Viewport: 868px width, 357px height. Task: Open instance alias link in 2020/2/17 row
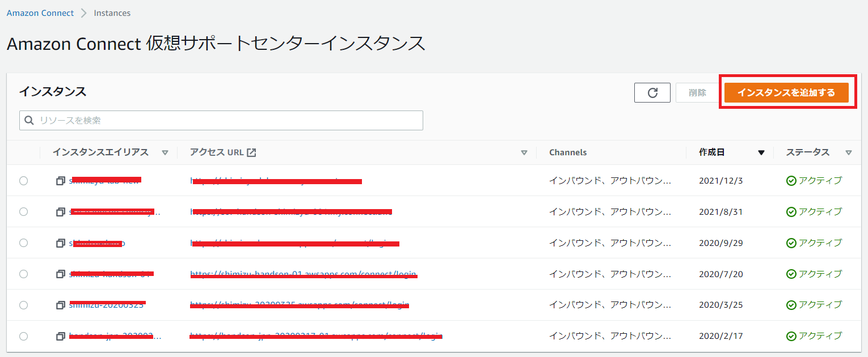[115, 337]
